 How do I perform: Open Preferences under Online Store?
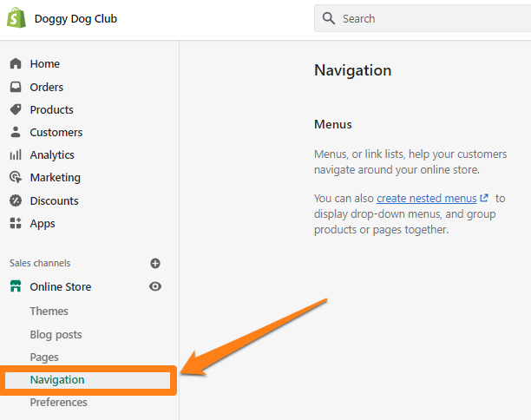click(x=59, y=403)
